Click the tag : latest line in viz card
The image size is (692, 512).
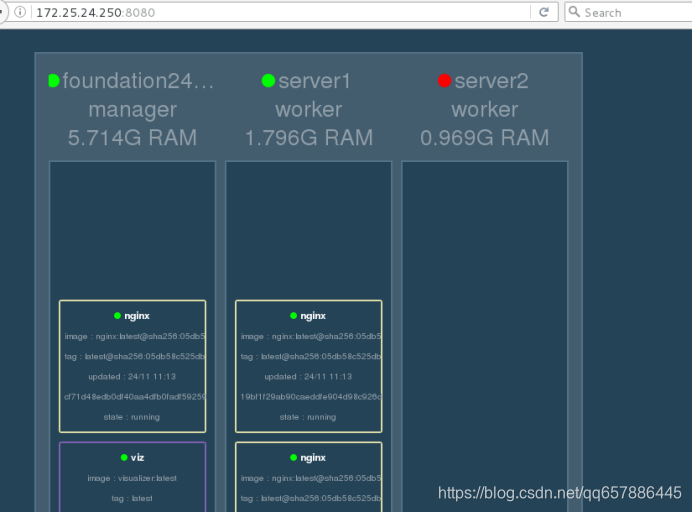tap(132, 498)
